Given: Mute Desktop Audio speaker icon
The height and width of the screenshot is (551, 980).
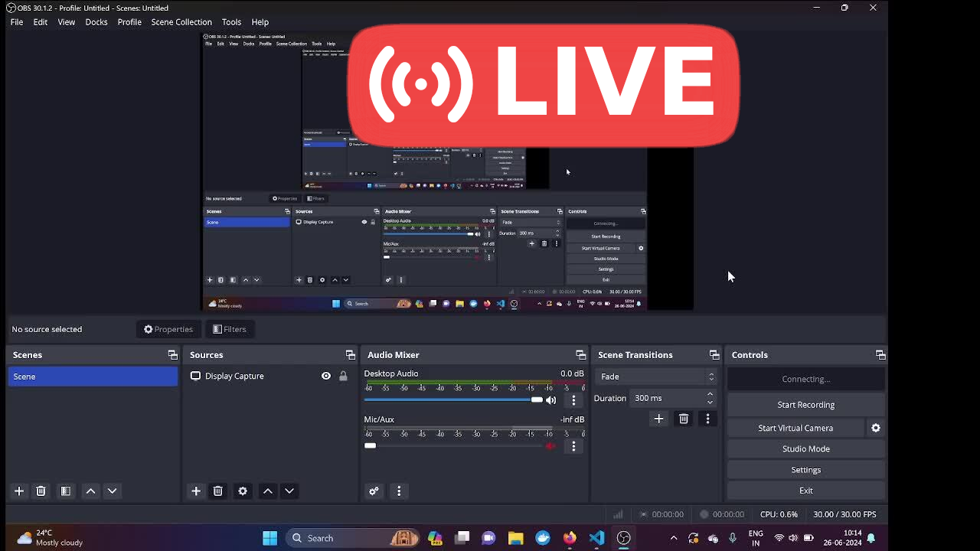Looking at the screenshot, I should (x=550, y=400).
